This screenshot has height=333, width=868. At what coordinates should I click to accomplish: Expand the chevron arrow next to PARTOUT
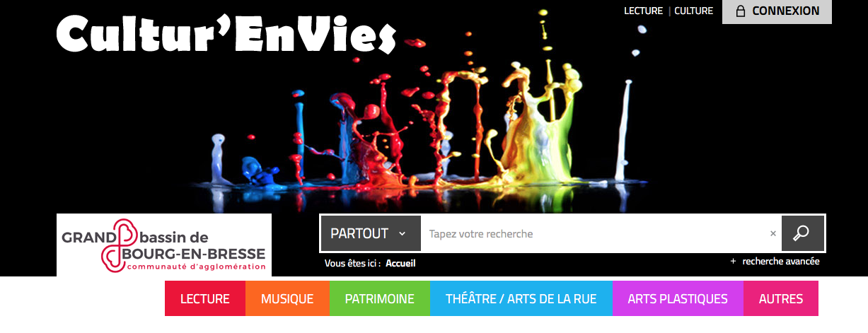[x=402, y=234]
